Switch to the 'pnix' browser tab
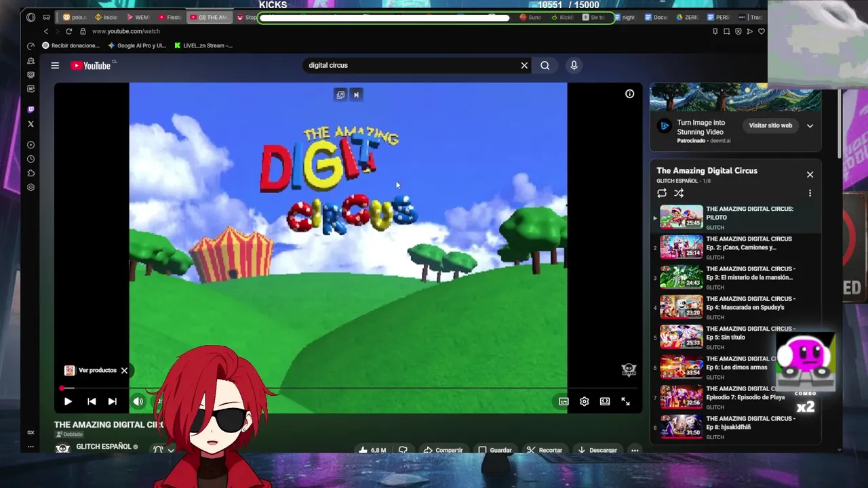Screen dimensions: 868x488 click(x=75, y=17)
